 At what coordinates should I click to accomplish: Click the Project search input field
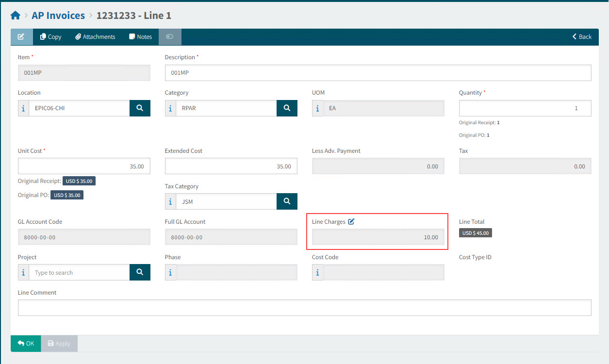(x=79, y=273)
